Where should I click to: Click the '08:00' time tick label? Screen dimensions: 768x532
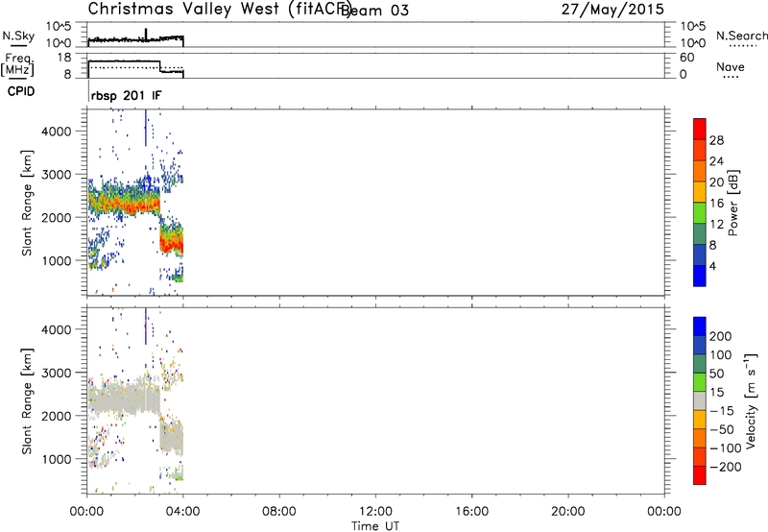point(279,512)
